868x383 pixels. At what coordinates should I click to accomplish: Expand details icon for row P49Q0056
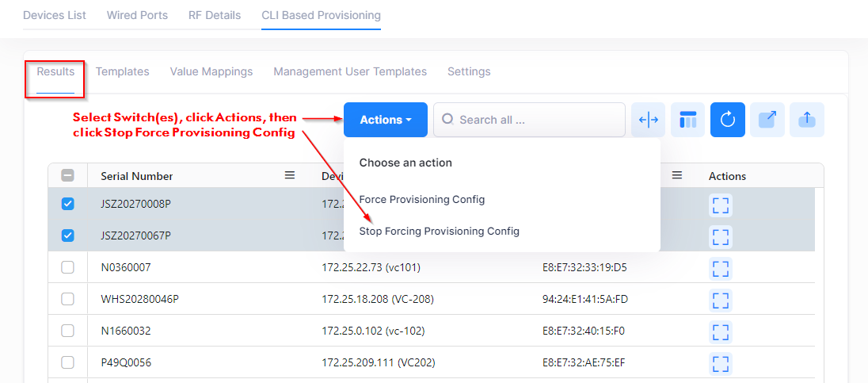coord(720,364)
